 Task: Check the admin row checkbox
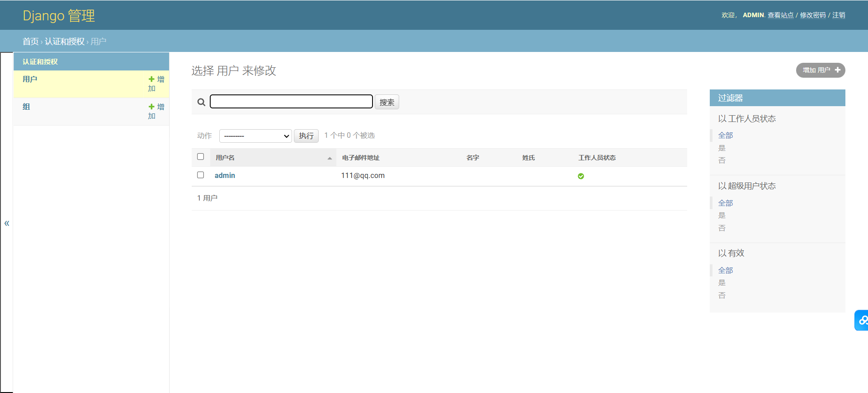201,175
